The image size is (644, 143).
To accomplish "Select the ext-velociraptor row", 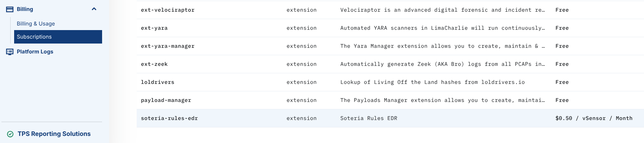I will (167, 10).
